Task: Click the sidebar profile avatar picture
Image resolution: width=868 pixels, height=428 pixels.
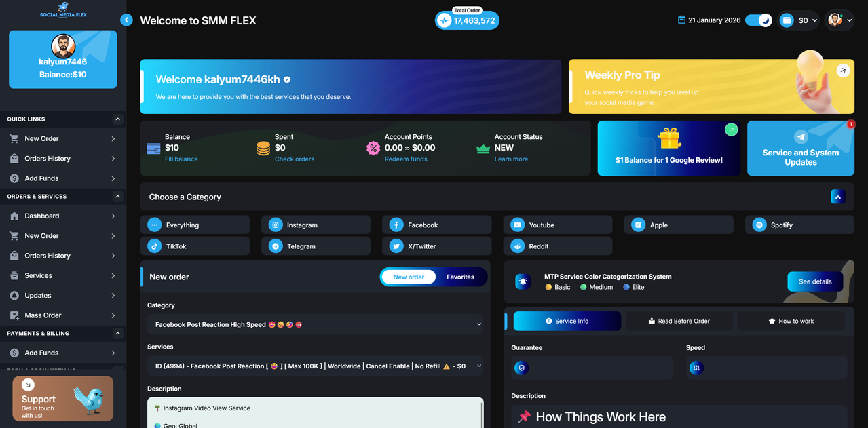Action: [x=63, y=46]
